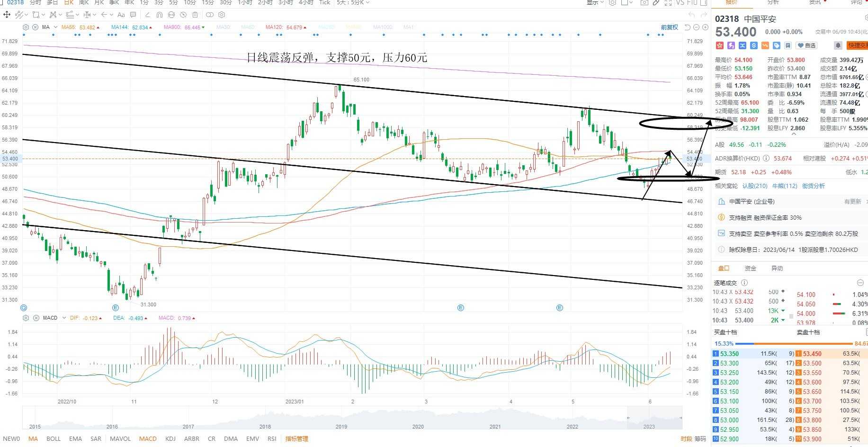Image resolution: width=868 pixels, height=447 pixels.
Task: Open the 5天:5分K period dropdown
Action: pyautogui.click(x=353, y=2)
